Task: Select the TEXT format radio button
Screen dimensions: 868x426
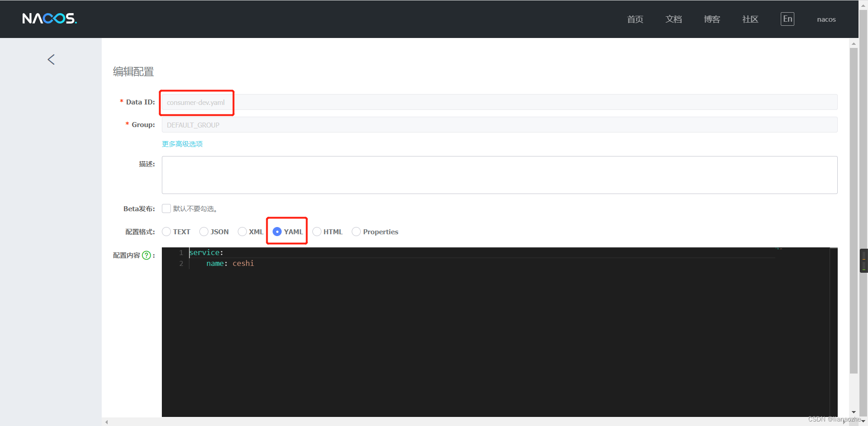Action: point(166,232)
